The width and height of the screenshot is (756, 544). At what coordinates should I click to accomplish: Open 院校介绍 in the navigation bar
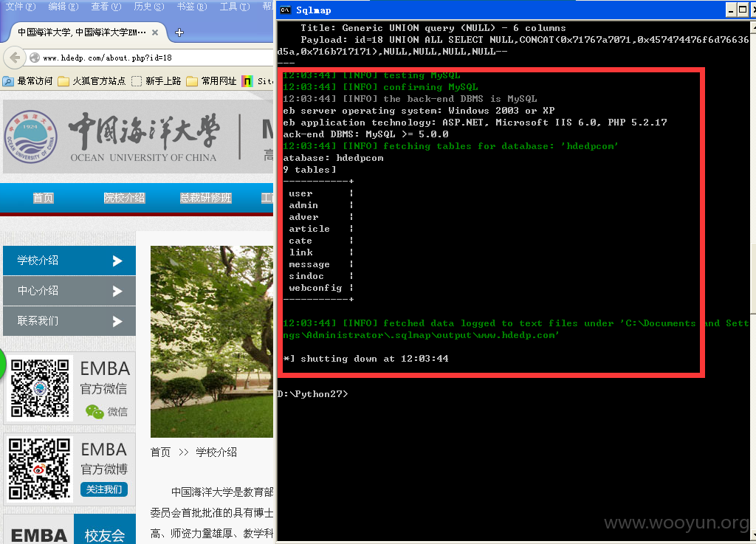124,198
